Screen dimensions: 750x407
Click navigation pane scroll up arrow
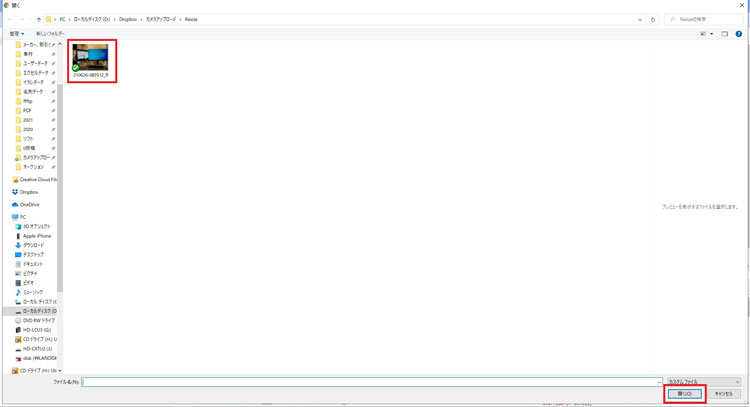[60, 44]
